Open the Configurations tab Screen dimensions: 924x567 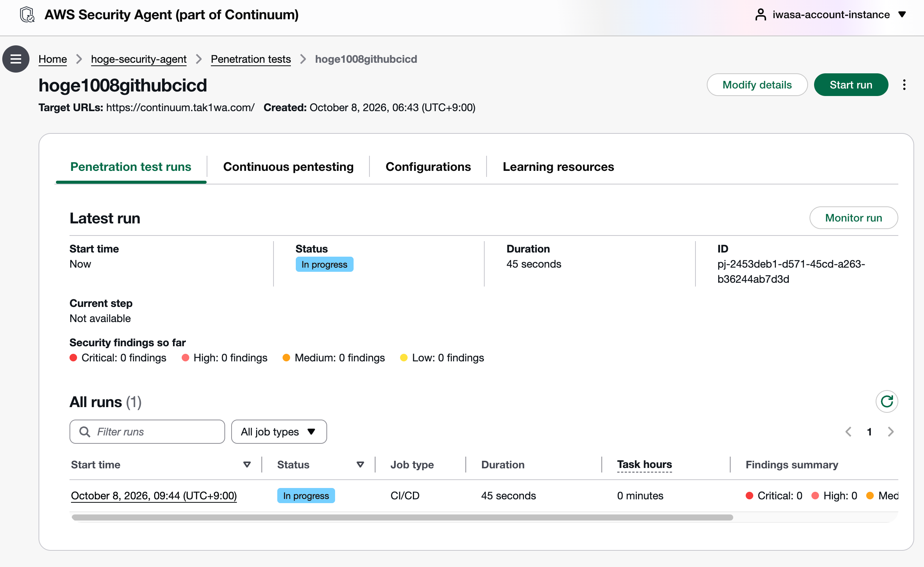pos(428,167)
